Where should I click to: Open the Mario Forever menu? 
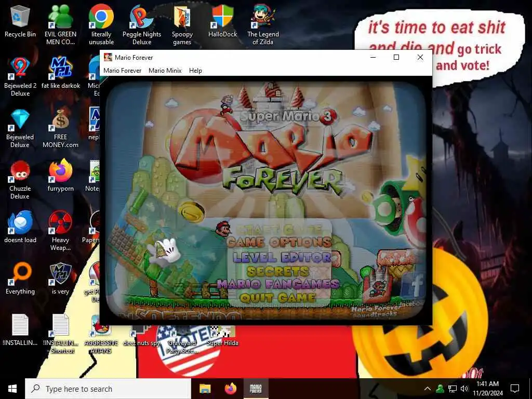click(x=122, y=71)
